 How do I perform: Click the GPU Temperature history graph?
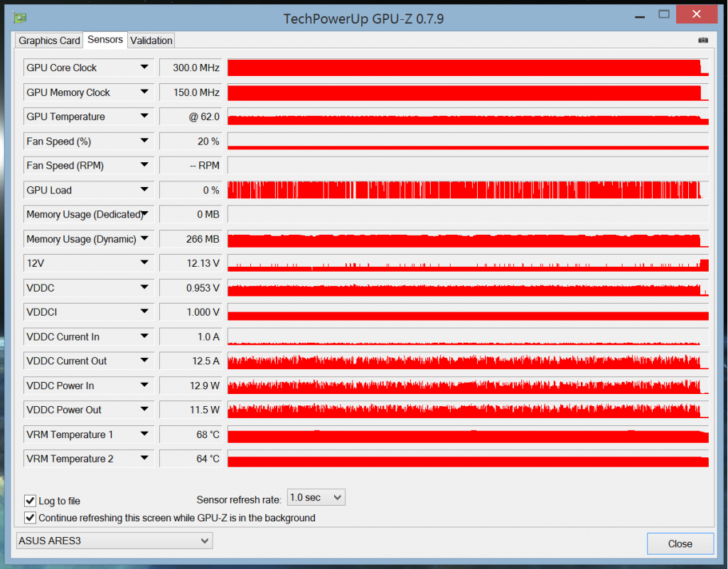pos(468,117)
